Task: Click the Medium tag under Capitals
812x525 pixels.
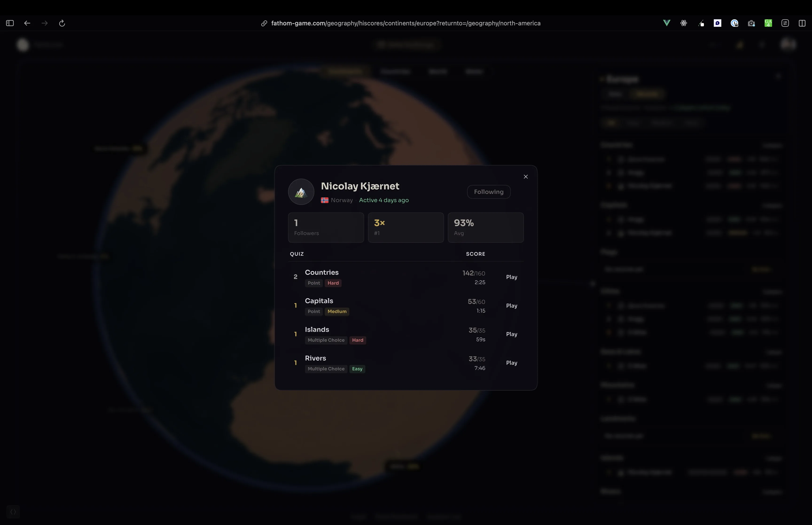Action: (x=337, y=312)
